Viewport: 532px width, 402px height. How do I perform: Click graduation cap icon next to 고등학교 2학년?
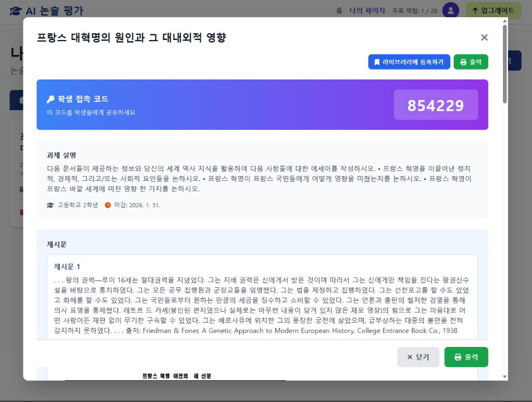(50, 205)
